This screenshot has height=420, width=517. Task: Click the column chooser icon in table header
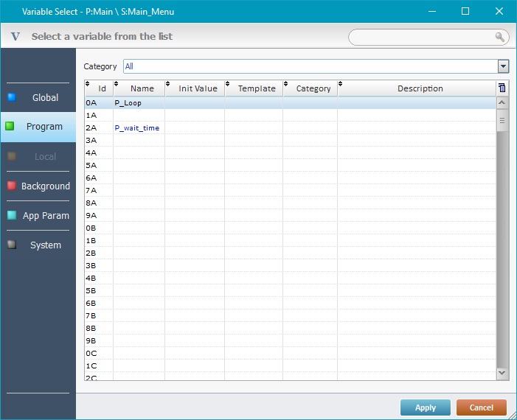click(x=502, y=88)
